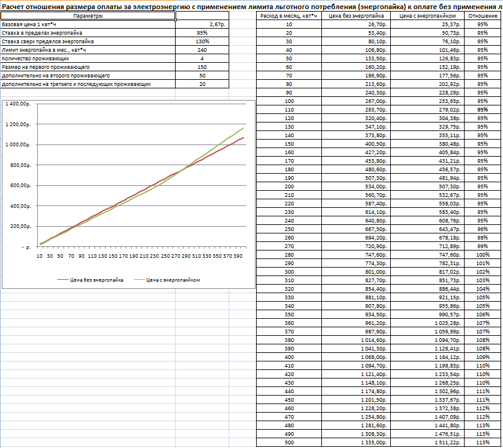This screenshot has height=448, width=503.
Task: Click the "130%" rate value cell
Action: [202, 41]
